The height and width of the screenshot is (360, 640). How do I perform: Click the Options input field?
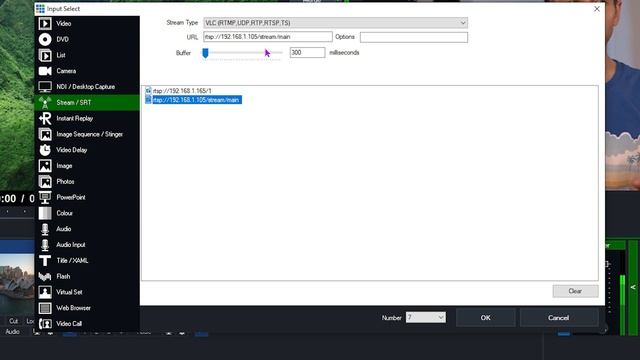[414, 37]
